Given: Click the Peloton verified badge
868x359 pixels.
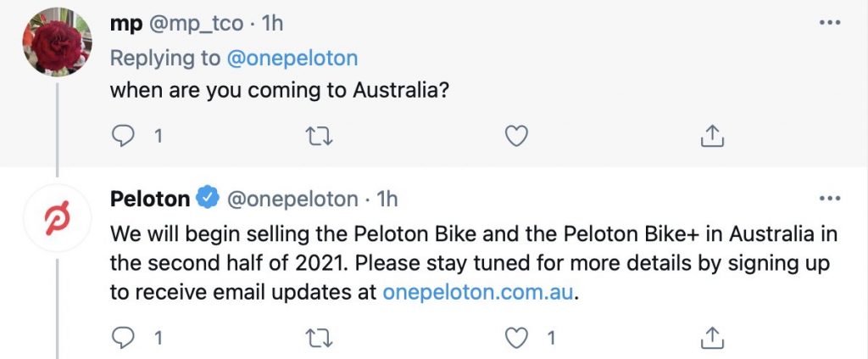Looking at the screenshot, I should (207, 199).
